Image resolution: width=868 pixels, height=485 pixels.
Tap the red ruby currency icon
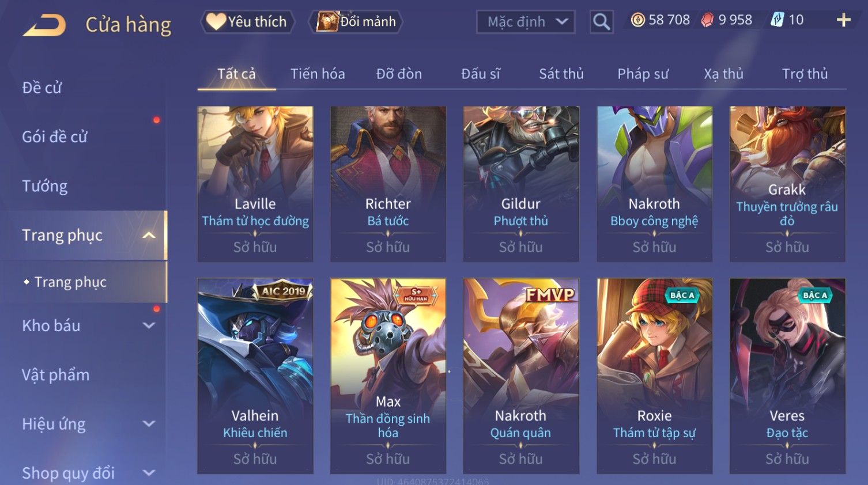pos(707,20)
